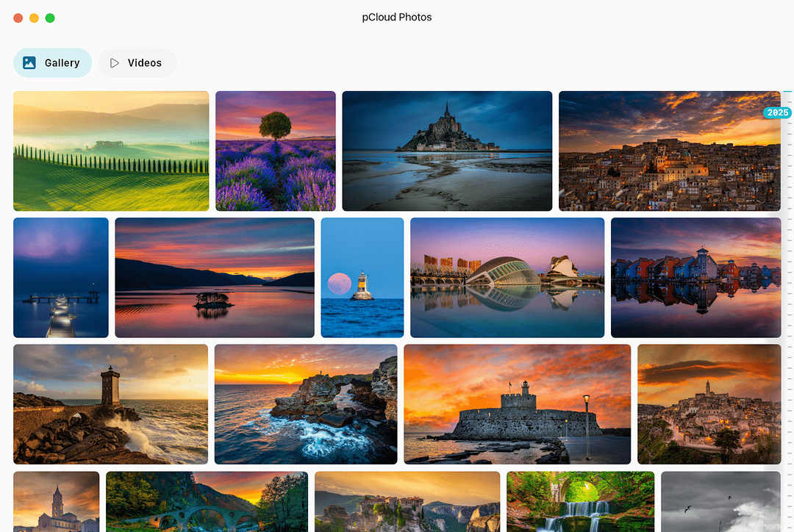Image resolution: width=794 pixels, height=532 pixels.
Task: Open the Valencia futuristic building photo
Action: click(507, 277)
